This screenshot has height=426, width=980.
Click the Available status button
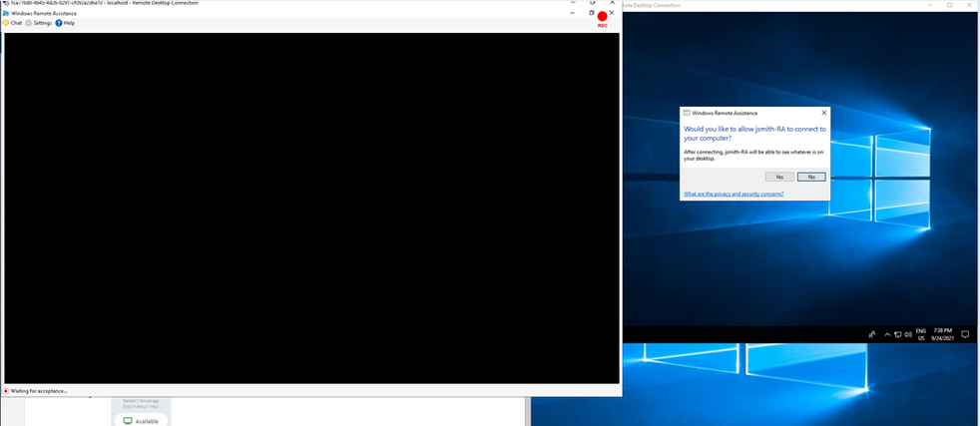point(142,421)
